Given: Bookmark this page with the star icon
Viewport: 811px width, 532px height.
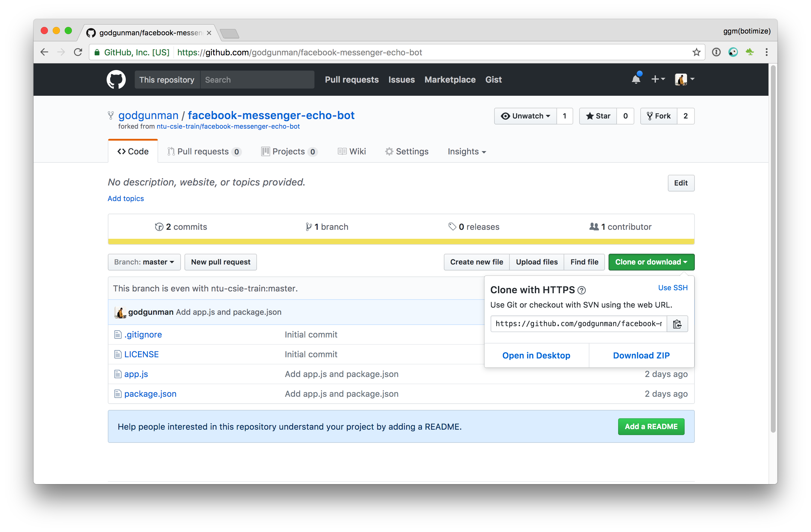Looking at the screenshot, I should 696,52.
